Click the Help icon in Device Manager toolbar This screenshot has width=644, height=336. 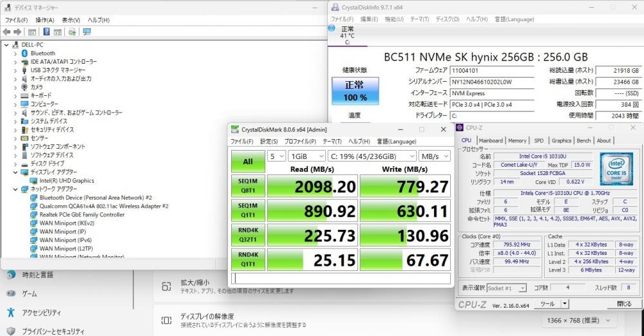(47, 32)
